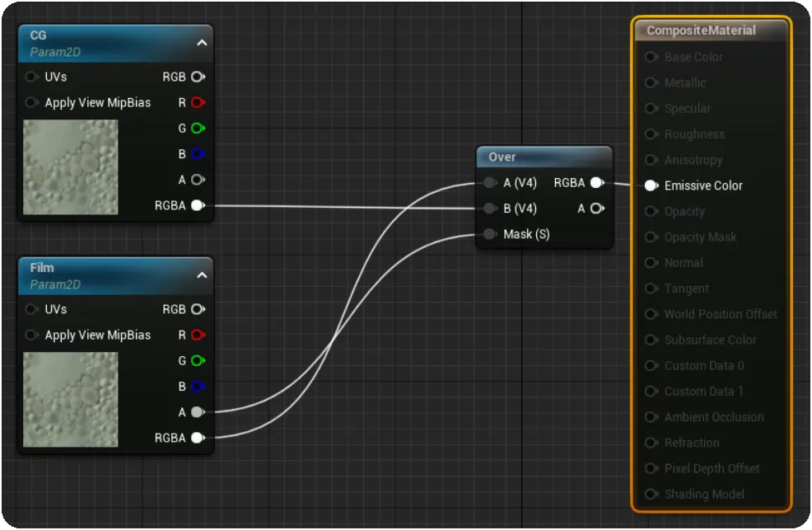The width and height of the screenshot is (812, 530).
Task: Click the Metallic input pin
Action: pyautogui.click(x=651, y=83)
